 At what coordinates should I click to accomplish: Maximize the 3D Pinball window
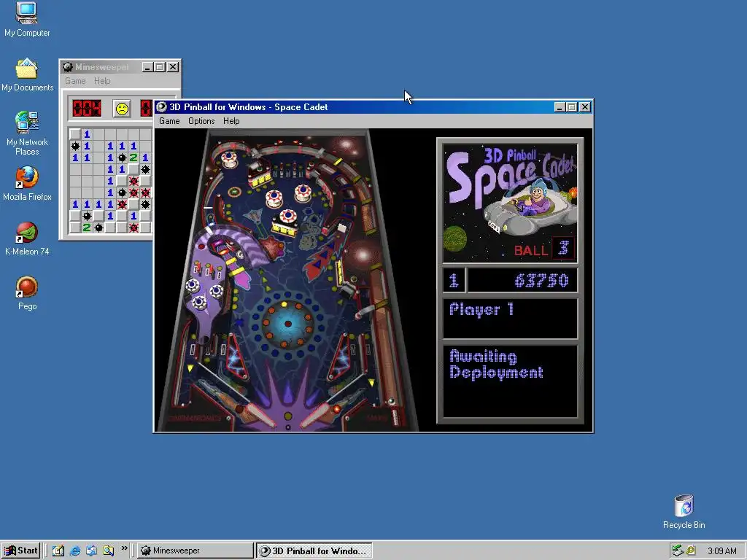coord(572,107)
